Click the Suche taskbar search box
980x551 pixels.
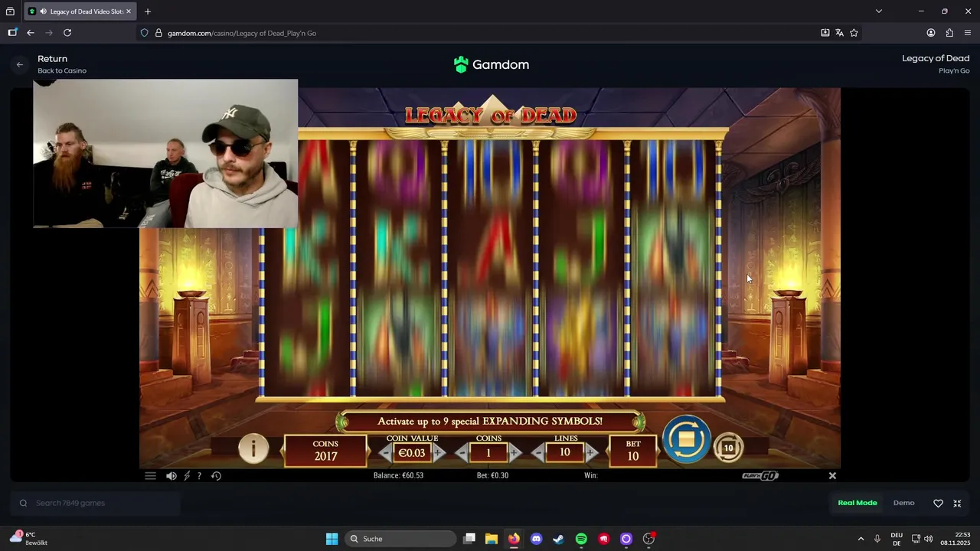click(x=400, y=539)
